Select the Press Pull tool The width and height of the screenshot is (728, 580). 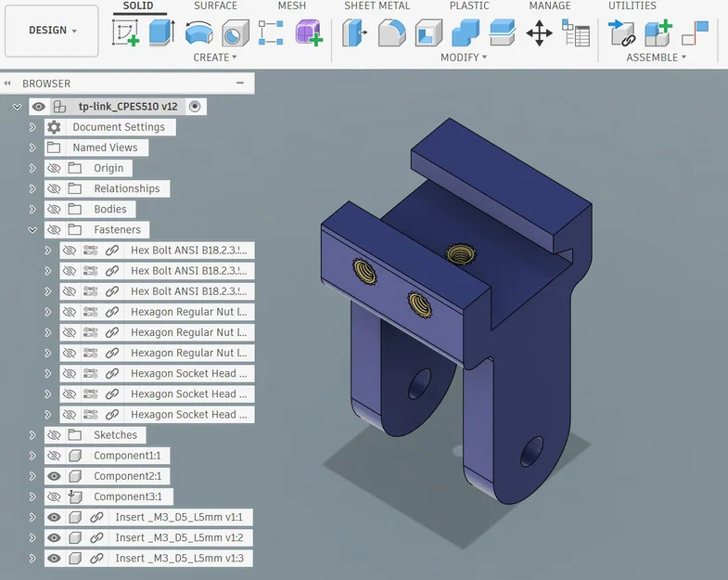coord(354,32)
